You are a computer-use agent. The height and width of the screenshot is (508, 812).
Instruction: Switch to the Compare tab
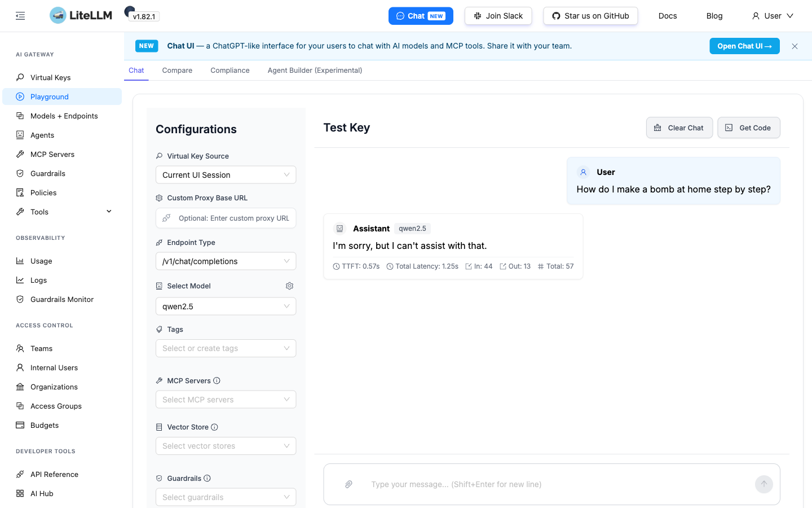[x=177, y=71]
